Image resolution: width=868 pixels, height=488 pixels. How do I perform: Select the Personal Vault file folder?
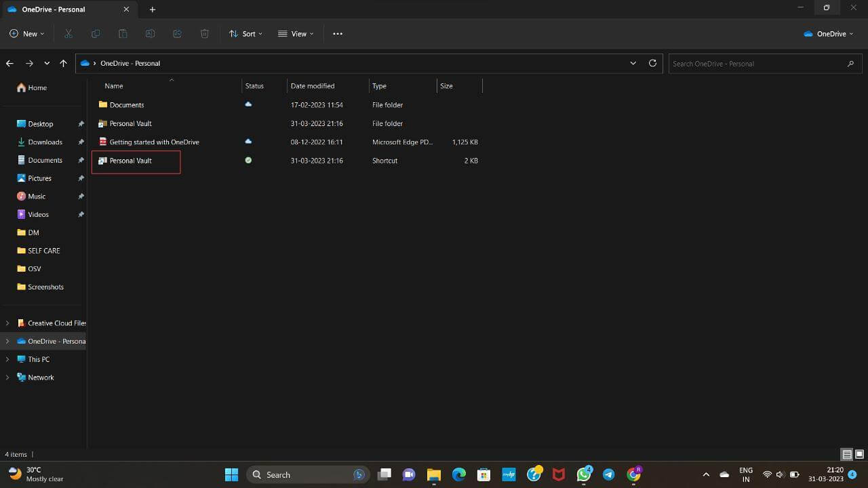tap(287, 123)
